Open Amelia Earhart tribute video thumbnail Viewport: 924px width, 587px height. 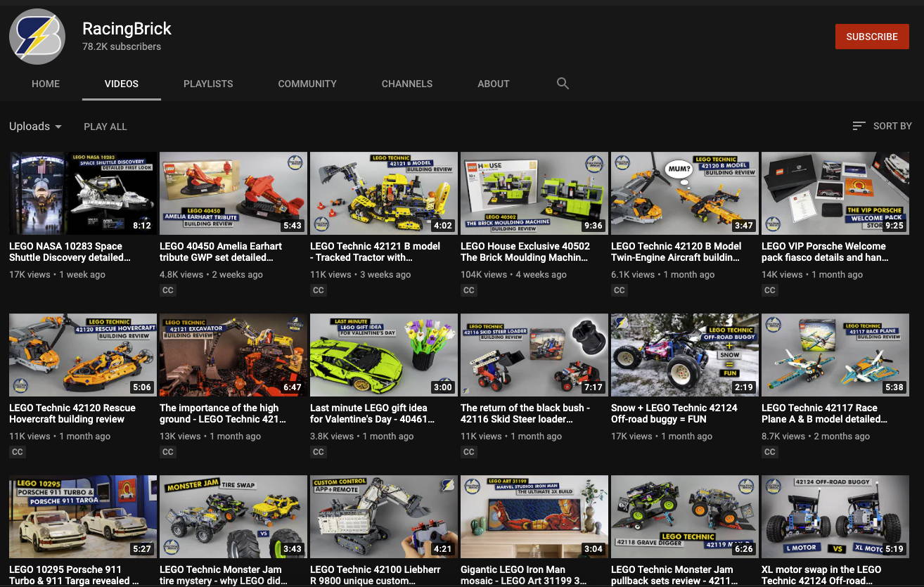click(x=233, y=193)
